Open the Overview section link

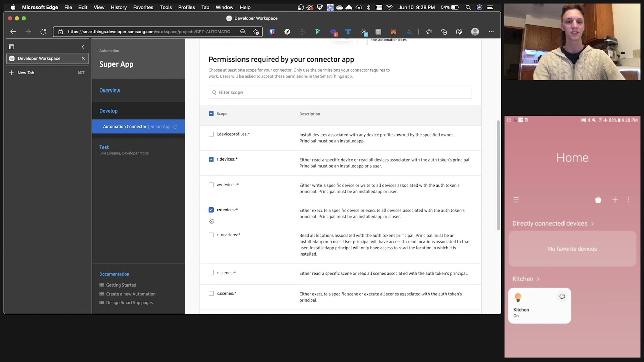110,90
